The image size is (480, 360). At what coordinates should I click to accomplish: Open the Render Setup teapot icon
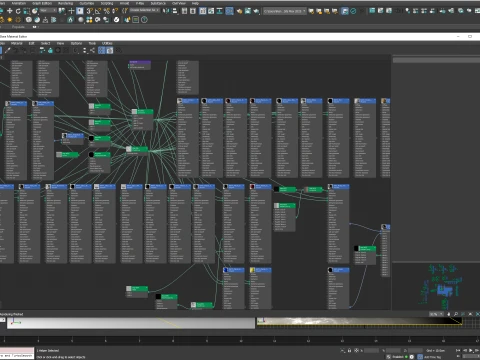tap(239, 11)
